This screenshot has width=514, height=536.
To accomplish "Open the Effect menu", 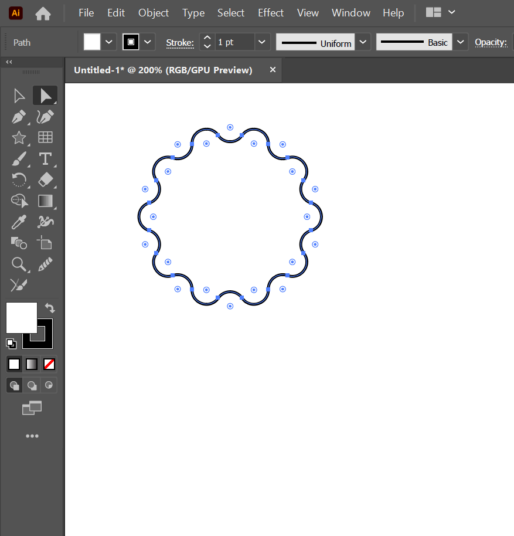I will click(x=271, y=13).
